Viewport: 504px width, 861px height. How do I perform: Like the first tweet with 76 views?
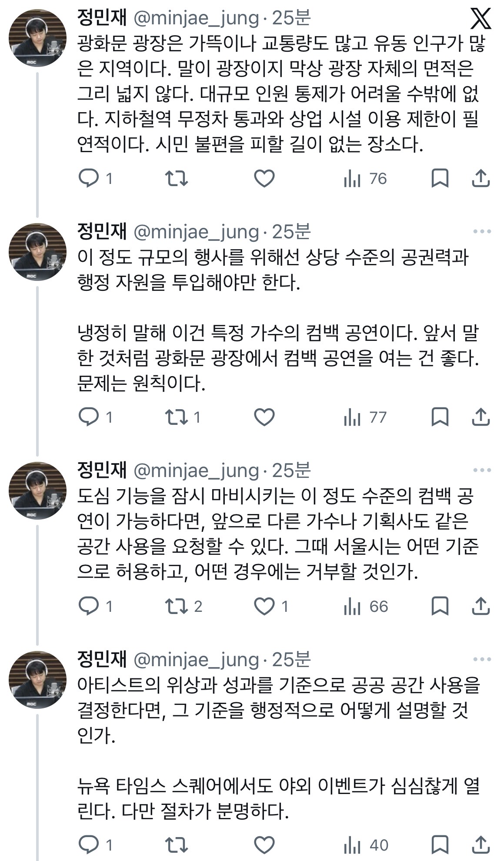(x=264, y=178)
